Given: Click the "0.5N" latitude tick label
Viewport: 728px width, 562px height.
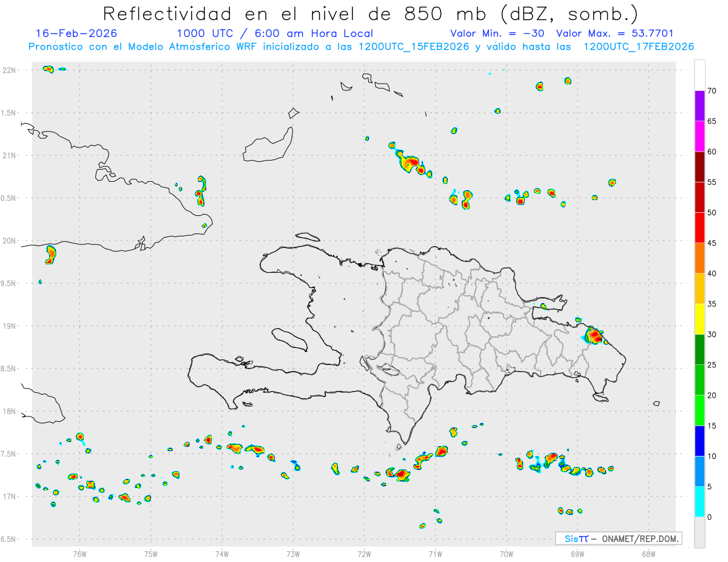Looking at the screenshot, I should (9, 198).
